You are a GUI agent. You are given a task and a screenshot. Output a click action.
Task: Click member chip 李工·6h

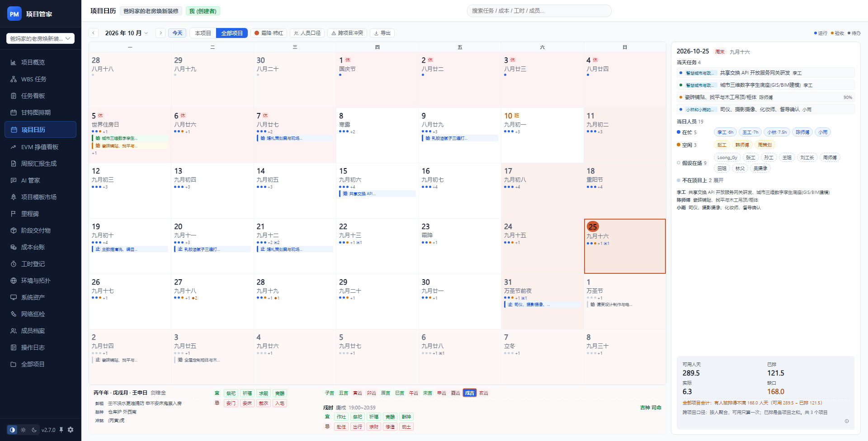(x=725, y=132)
